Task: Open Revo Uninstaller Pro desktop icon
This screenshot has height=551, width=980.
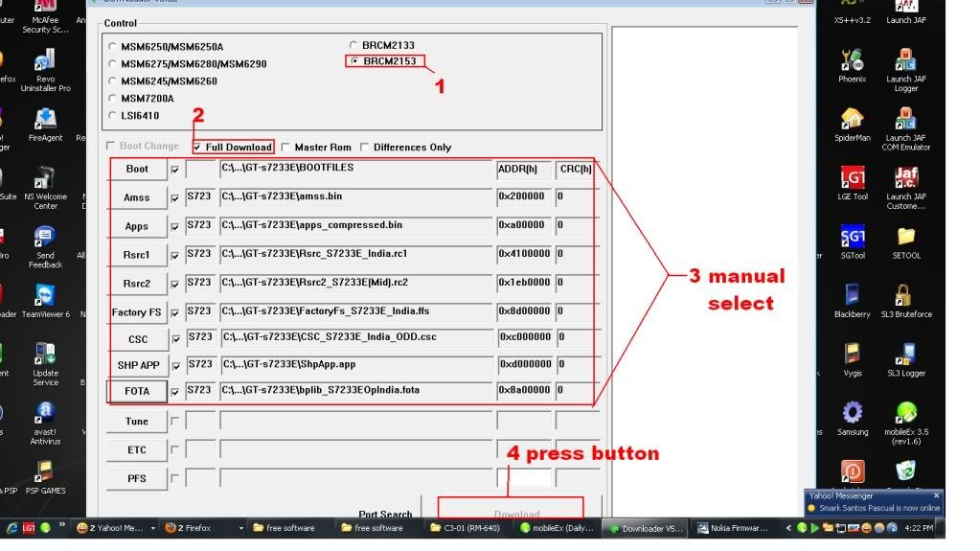Action: point(45,70)
